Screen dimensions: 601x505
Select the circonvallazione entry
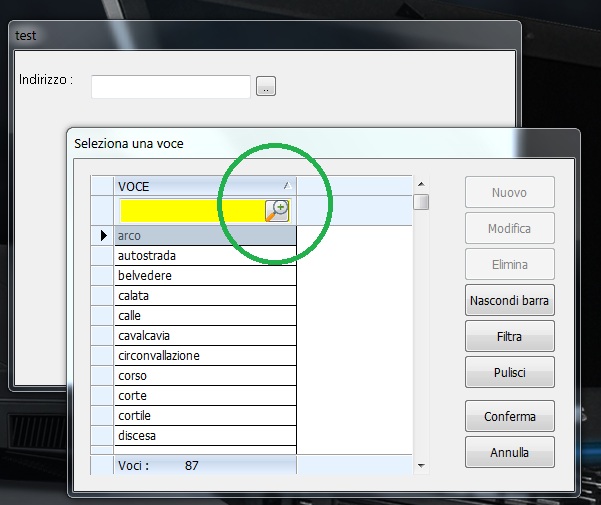pos(205,356)
